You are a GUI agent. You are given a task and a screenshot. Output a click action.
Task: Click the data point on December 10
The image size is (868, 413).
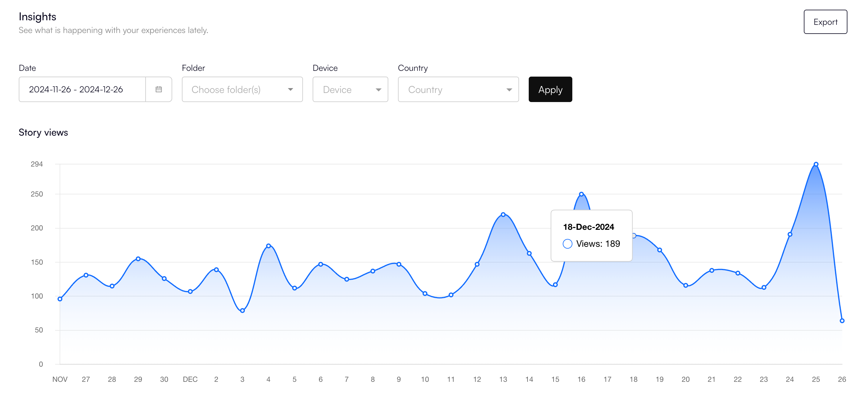425,294
